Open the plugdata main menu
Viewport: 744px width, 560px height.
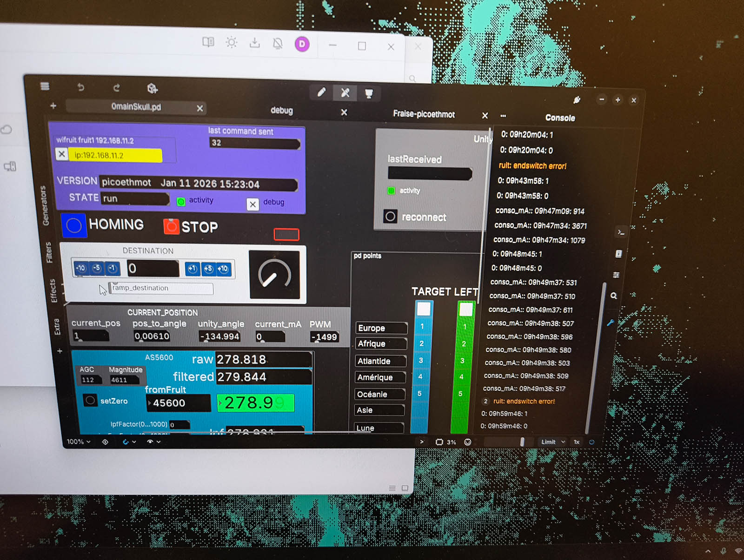[45, 86]
